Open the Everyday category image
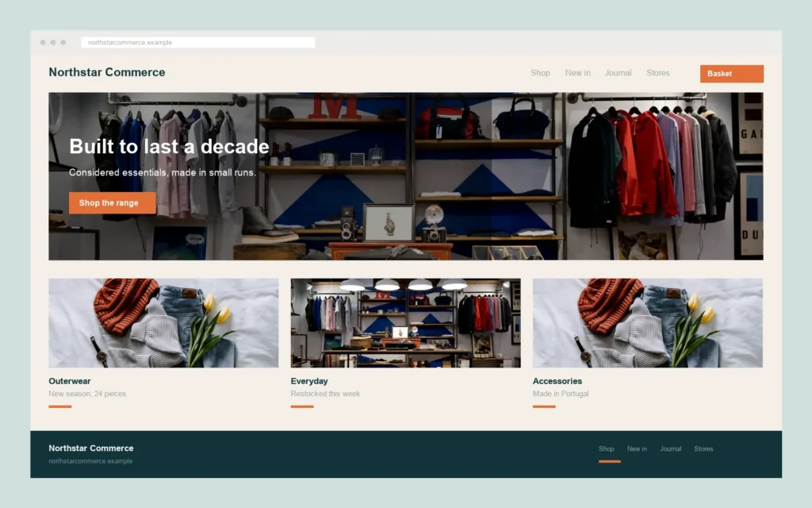Viewport: 812px width, 508px height. pyautogui.click(x=405, y=323)
